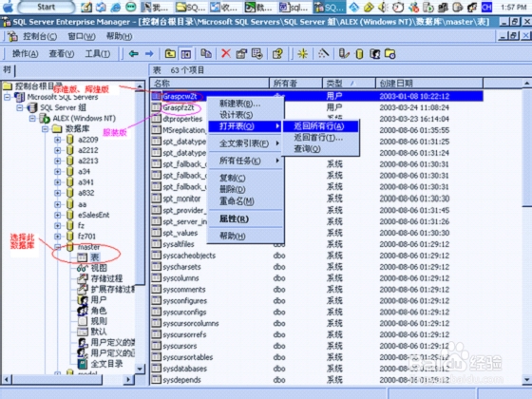This screenshot has width=532, height=399.
Task: Click the a2209 database cylinder icon
Action: click(x=70, y=140)
